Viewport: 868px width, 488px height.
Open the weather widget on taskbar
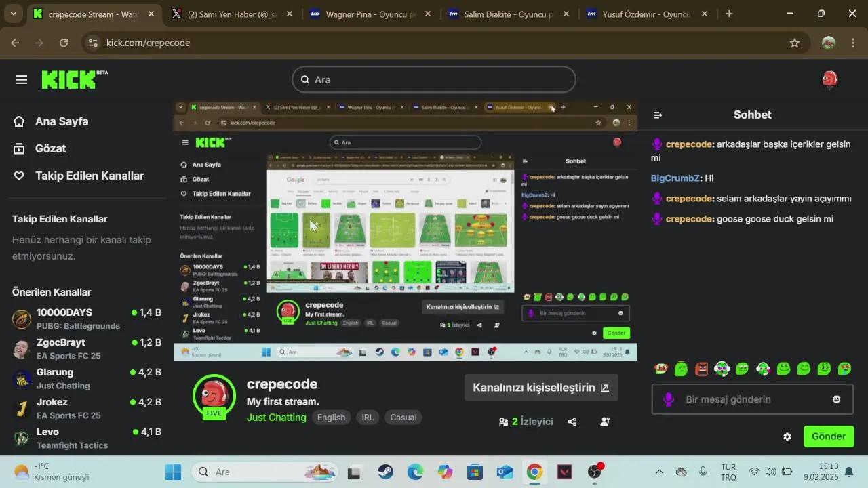coord(51,472)
